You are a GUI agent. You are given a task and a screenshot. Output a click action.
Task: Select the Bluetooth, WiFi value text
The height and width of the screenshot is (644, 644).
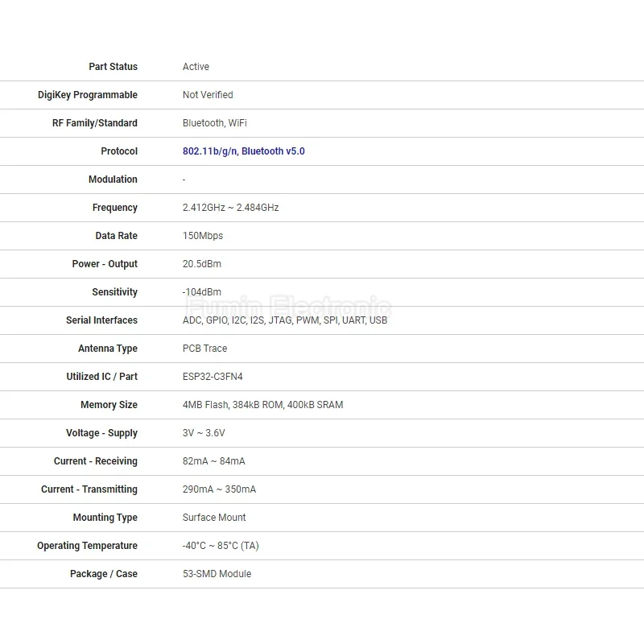[214, 123]
